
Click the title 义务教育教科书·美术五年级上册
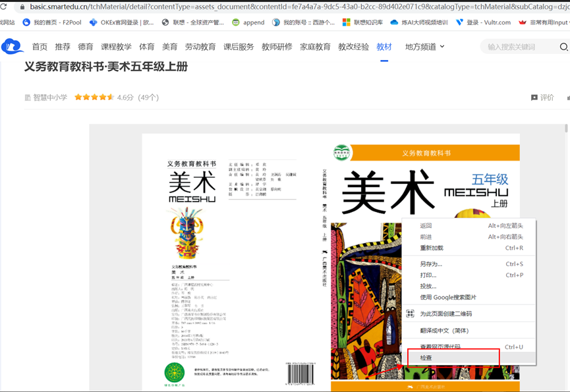pos(106,67)
